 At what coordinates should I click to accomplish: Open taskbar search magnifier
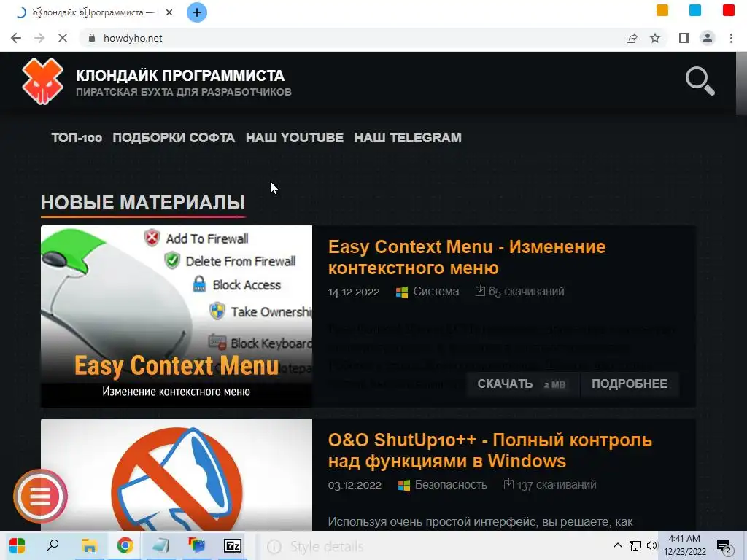coord(53,545)
